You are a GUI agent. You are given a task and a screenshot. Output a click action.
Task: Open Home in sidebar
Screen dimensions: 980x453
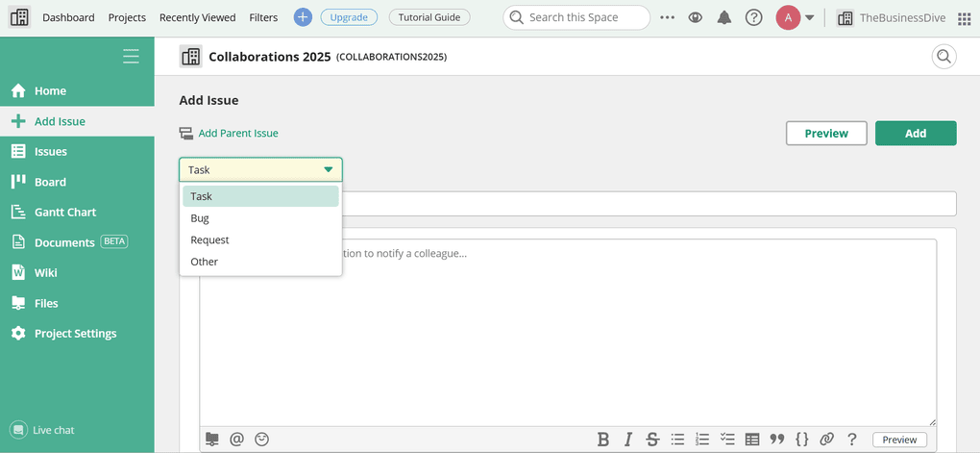point(77,90)
